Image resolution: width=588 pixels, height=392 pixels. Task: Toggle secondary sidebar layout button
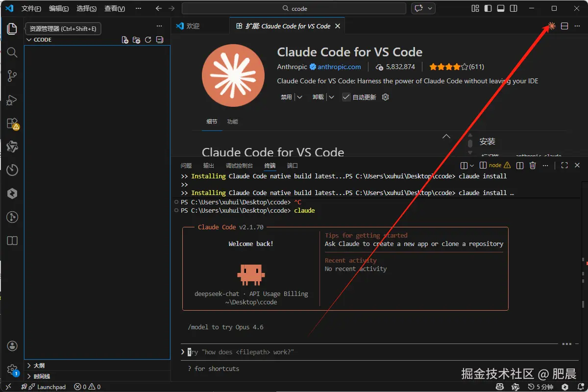(514, 8)
